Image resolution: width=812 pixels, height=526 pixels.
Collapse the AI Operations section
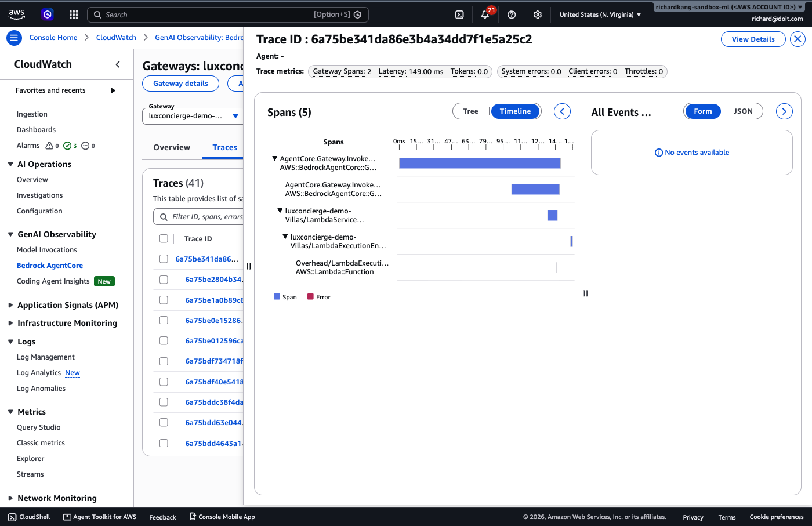click(10, 164)
